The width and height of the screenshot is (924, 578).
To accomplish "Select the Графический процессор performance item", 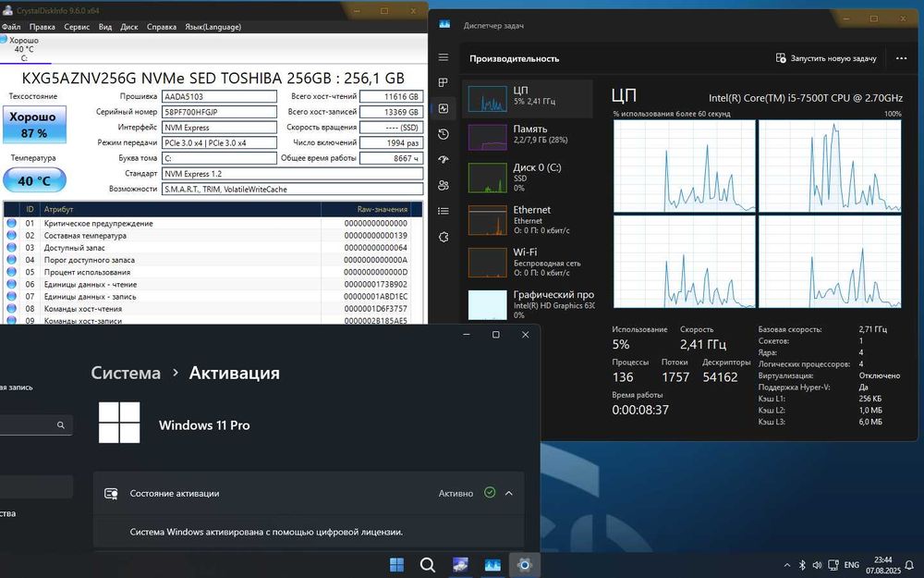I will [528, 304].
